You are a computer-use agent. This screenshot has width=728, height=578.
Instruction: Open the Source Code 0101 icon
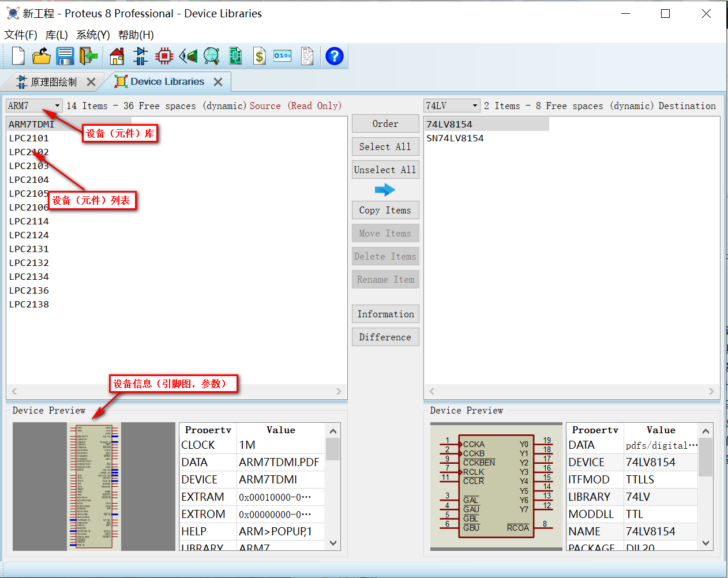[283, 56]
